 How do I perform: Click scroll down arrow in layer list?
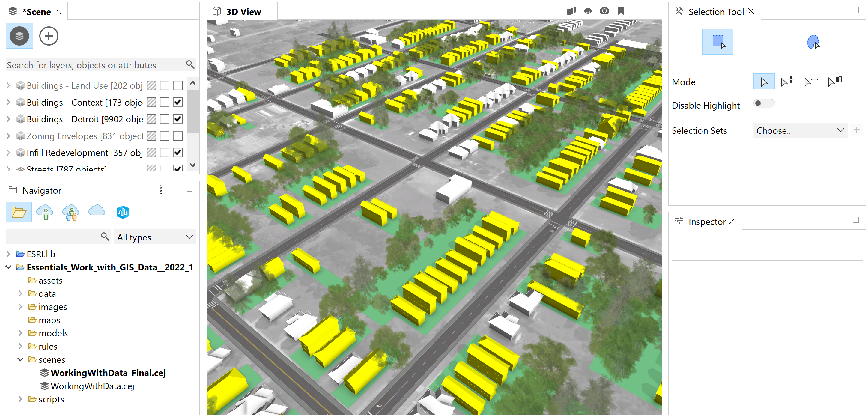[x=193, y=165]
